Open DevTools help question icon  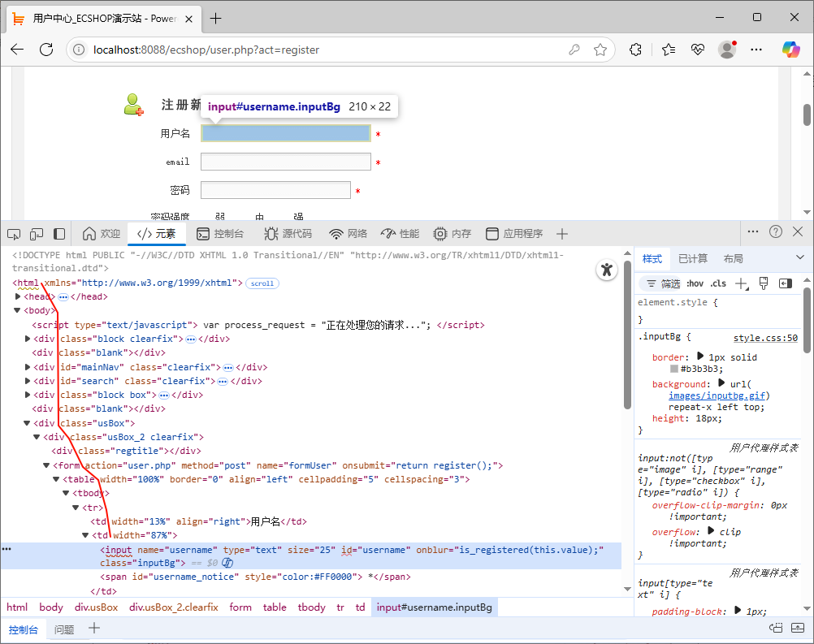[x=776, y=231]
